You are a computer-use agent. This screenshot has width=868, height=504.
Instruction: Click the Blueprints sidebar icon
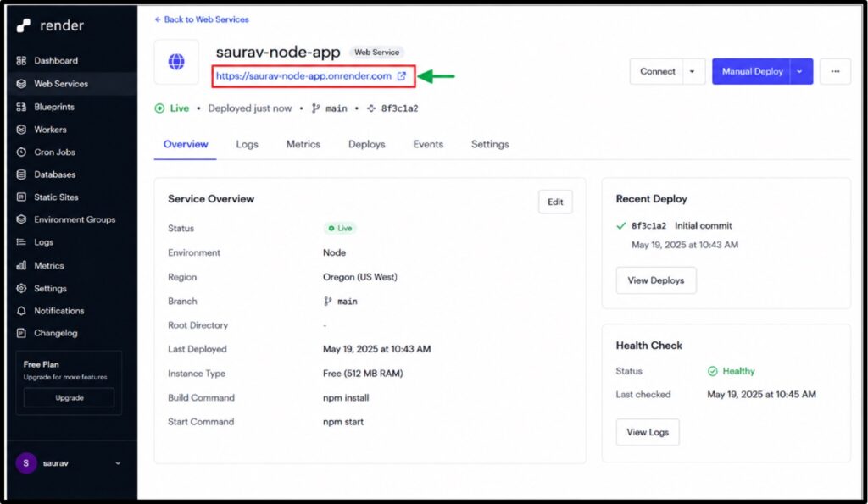tap(21, 107)
